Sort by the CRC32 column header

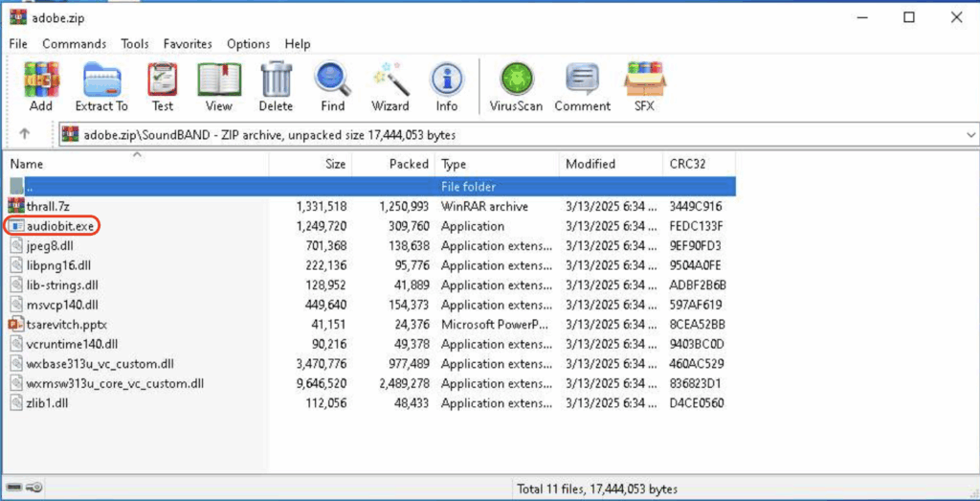[x=698, y=164]
